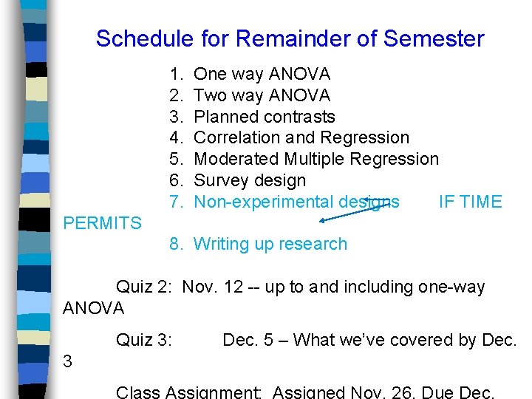Screen dimensions: 532x399
Task: Select list item 'One way ANOVA'
Action: click(262, 75)
